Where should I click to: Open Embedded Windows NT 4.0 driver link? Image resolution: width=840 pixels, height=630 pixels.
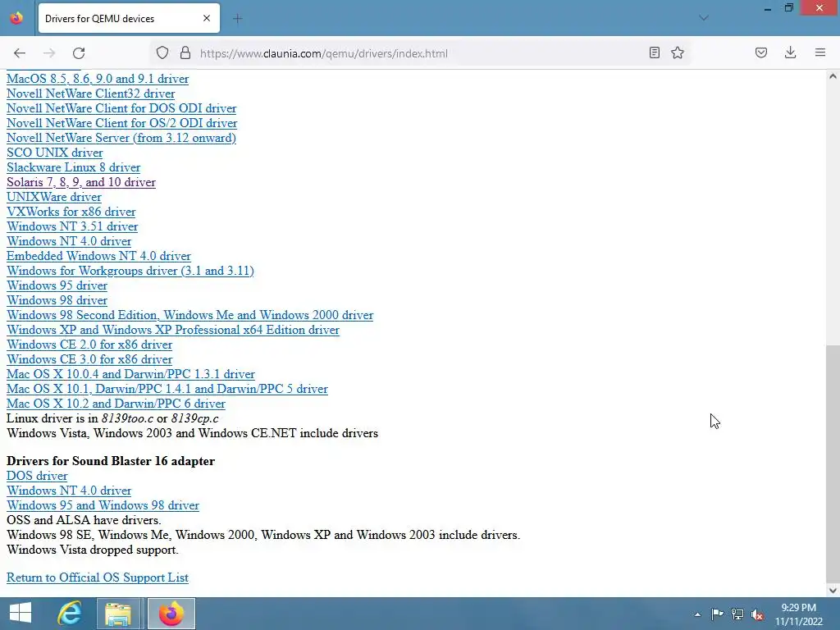[x=98, y=256]
